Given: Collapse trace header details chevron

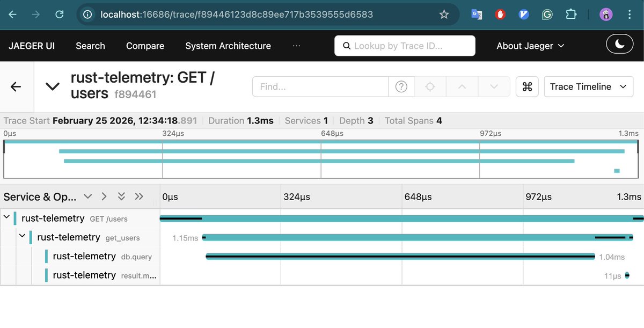Looking at the screenshot, I should pyautogui.click(x=52, y=86).
